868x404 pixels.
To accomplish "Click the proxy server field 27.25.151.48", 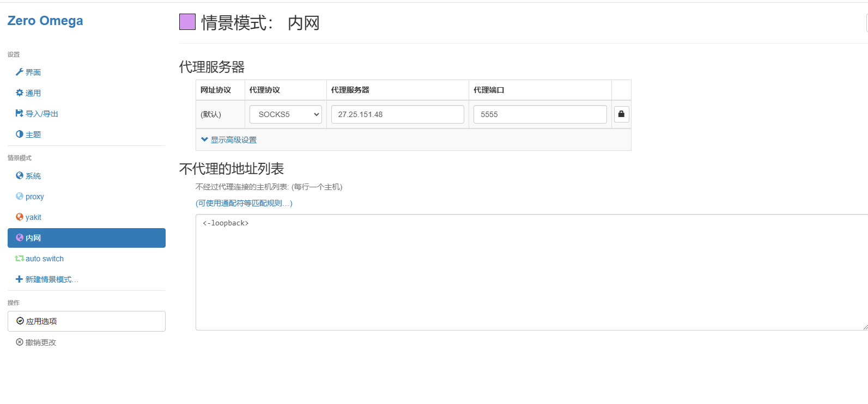I will pos(398,114).
